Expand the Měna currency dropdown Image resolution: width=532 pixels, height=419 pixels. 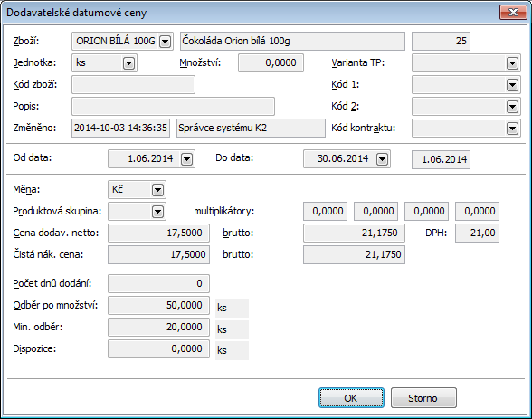click(157, 190)
